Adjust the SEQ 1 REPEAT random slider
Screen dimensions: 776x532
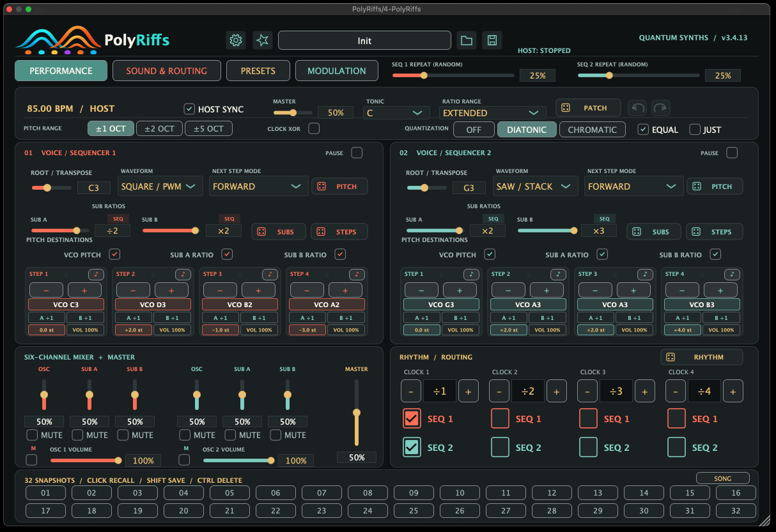tap(453, 75)
